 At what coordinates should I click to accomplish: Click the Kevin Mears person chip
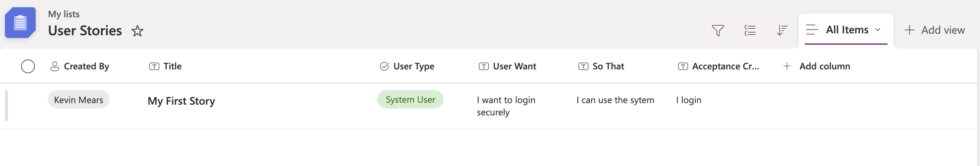[x=79, y=100]
